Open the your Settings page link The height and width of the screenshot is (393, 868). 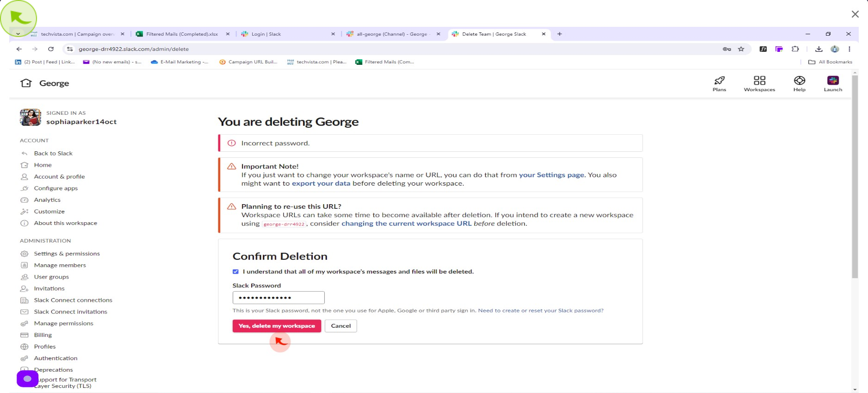552,175
